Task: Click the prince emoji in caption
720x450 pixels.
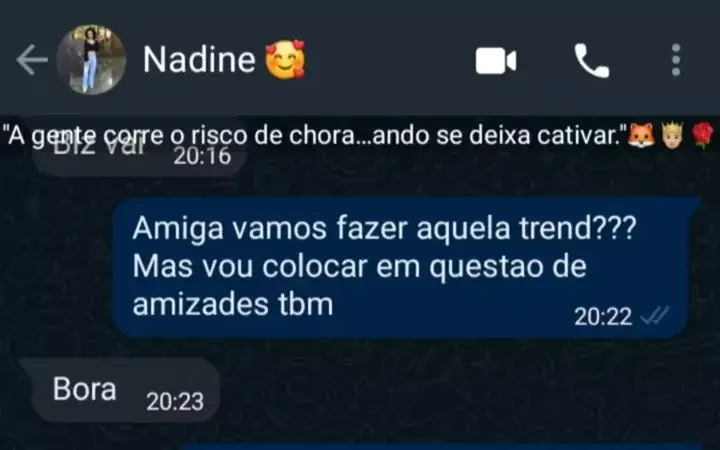Action: [x=673, y=135]
